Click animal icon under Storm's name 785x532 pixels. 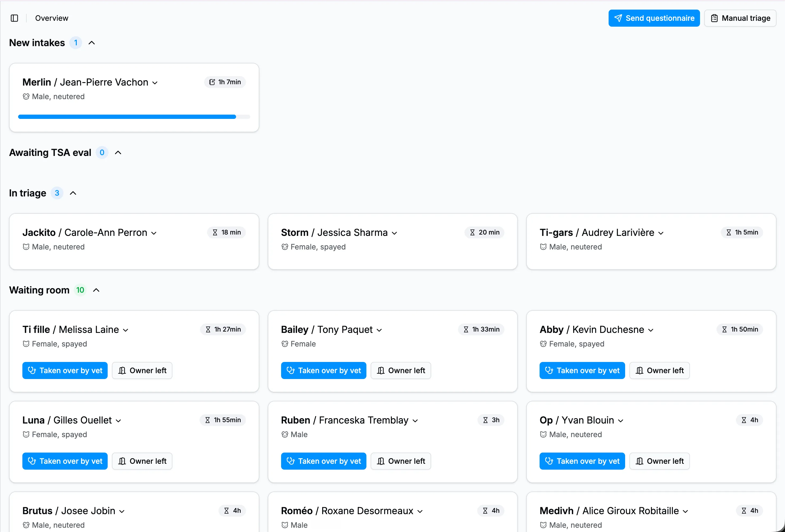point(285,247)
